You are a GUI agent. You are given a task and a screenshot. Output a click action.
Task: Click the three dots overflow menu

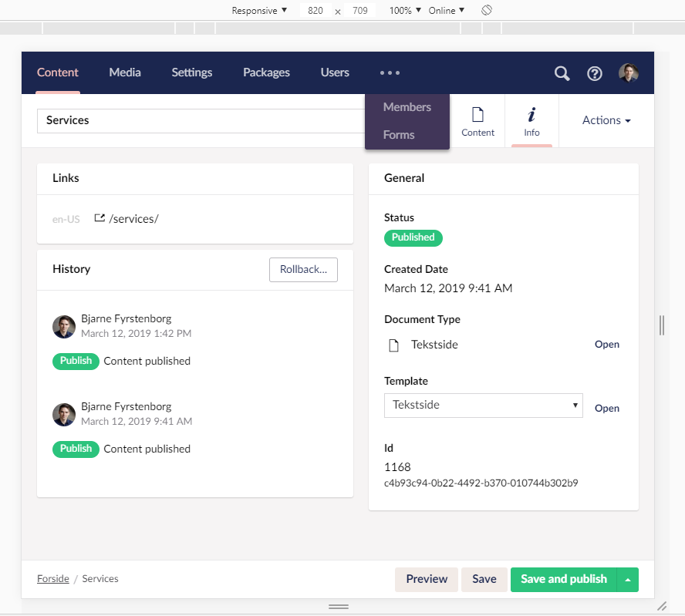(390, 73)
